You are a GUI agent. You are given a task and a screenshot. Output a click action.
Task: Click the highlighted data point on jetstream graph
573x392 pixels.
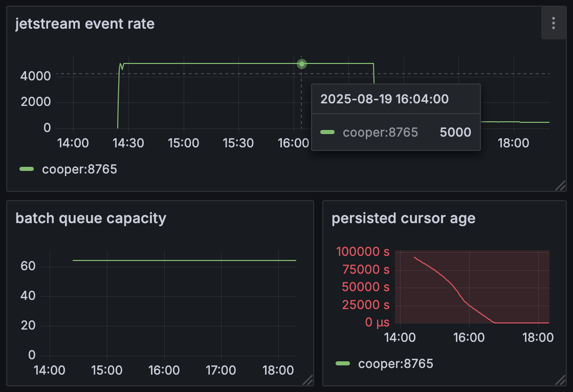pyautogui.click(x=302, y=64)
